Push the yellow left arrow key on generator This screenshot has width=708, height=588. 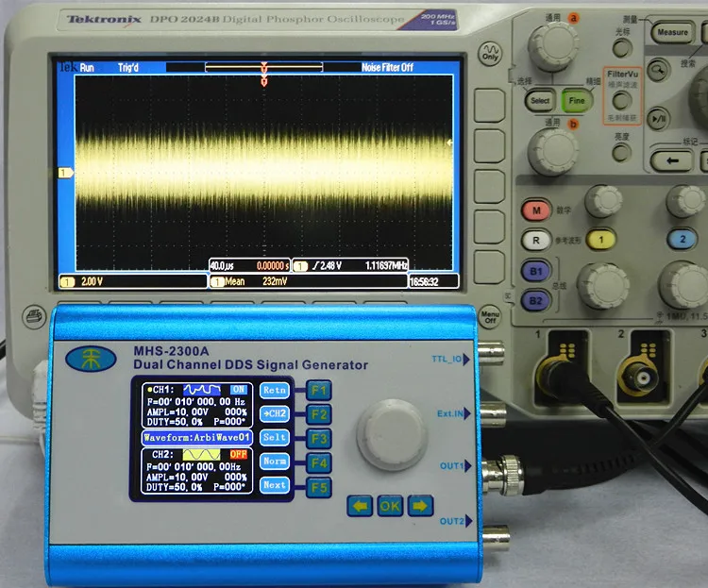coord(360,506)
